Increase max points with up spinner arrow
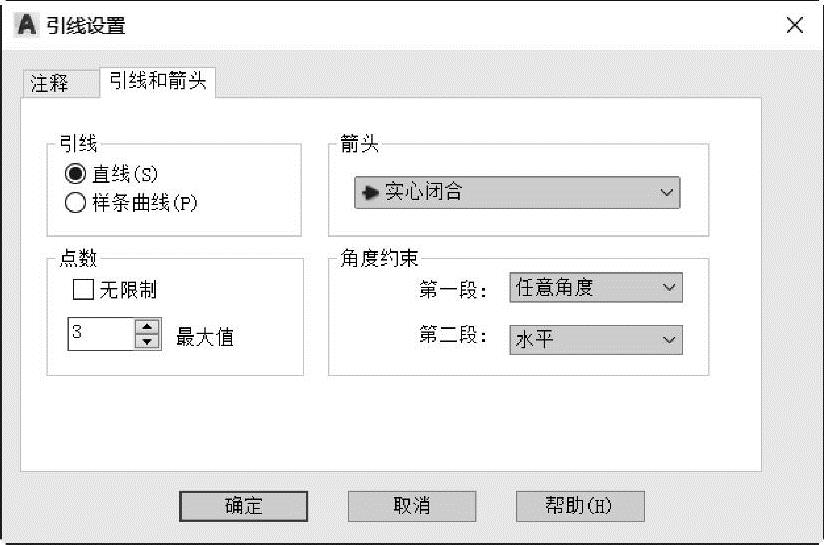 [147, 327]
